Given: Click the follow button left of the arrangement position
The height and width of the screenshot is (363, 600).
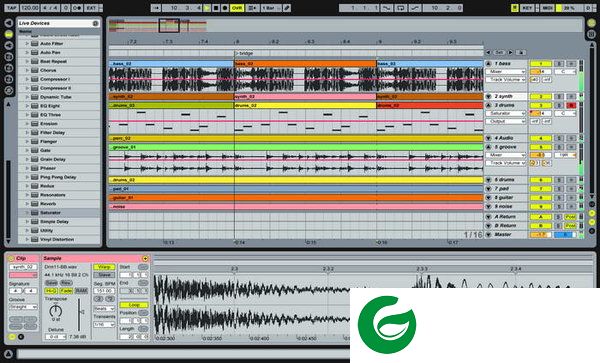Looking at the screenshot, I should pyautogui.click(x=156, y=8).
